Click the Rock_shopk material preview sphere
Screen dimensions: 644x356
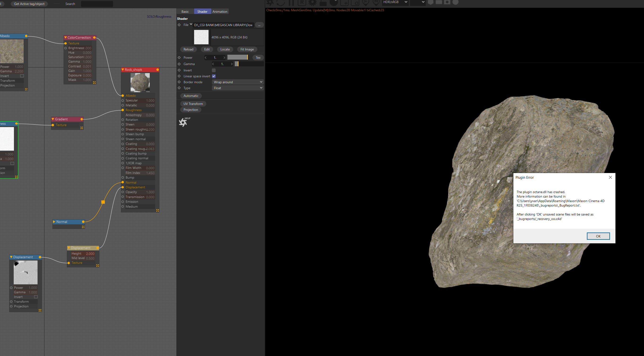(140, 82)
